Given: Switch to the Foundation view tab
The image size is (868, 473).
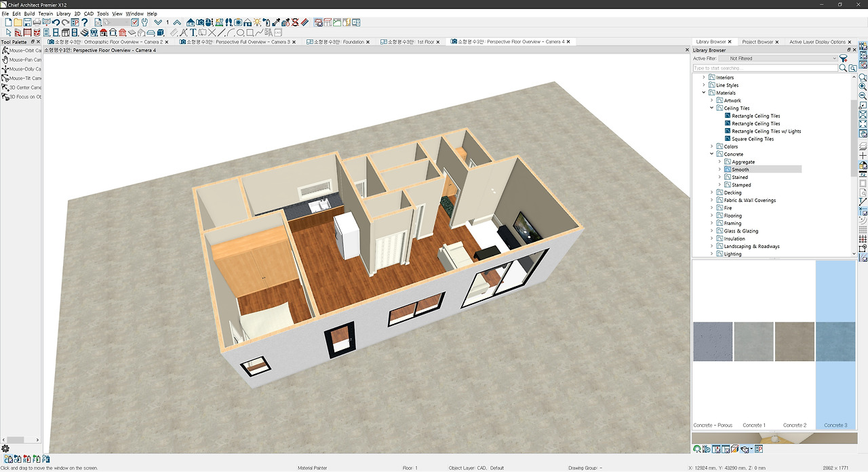Looking at the screenshot, I should (x=338, y=42).
